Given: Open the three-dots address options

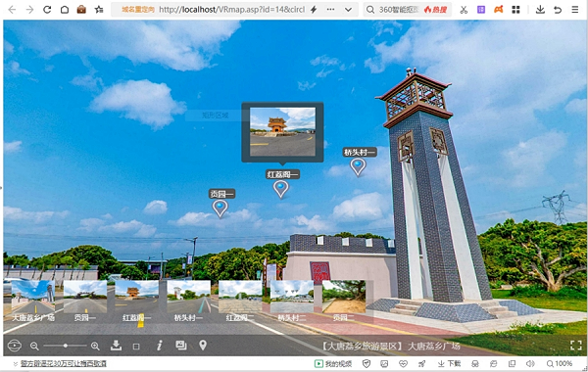Looking at the screenshot, I should click(330, 10).
